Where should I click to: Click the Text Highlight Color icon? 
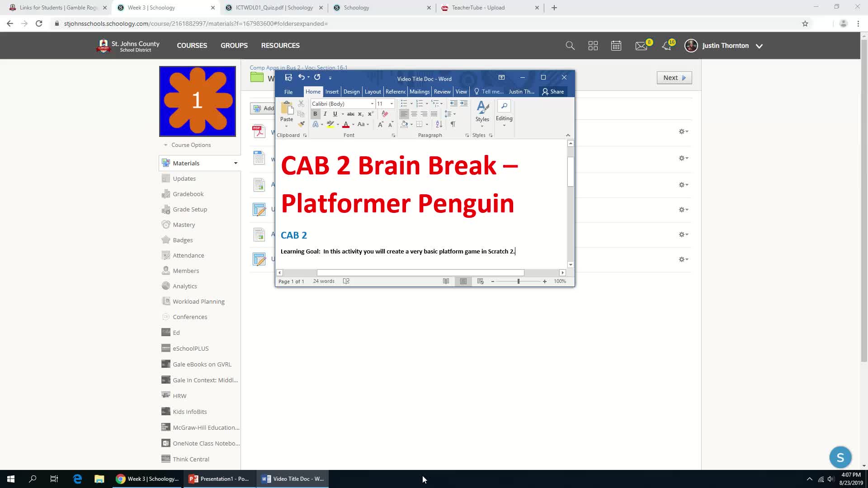click(x=330, y=124)
